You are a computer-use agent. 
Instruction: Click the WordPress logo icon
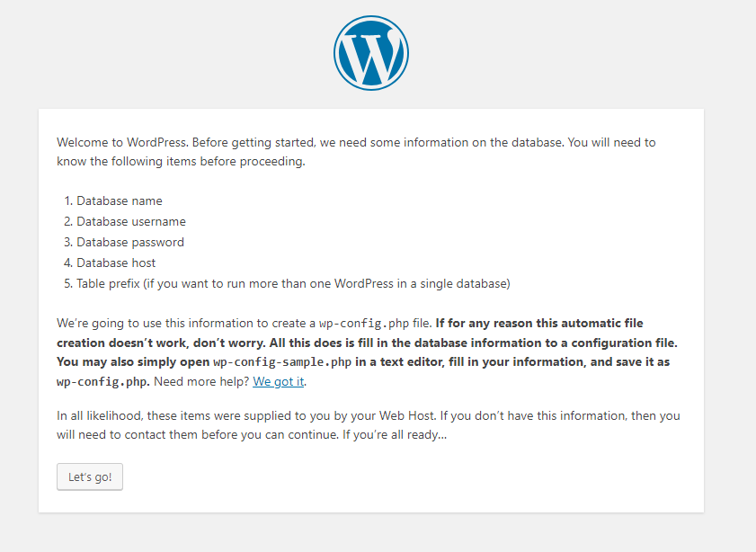point(370,53)
